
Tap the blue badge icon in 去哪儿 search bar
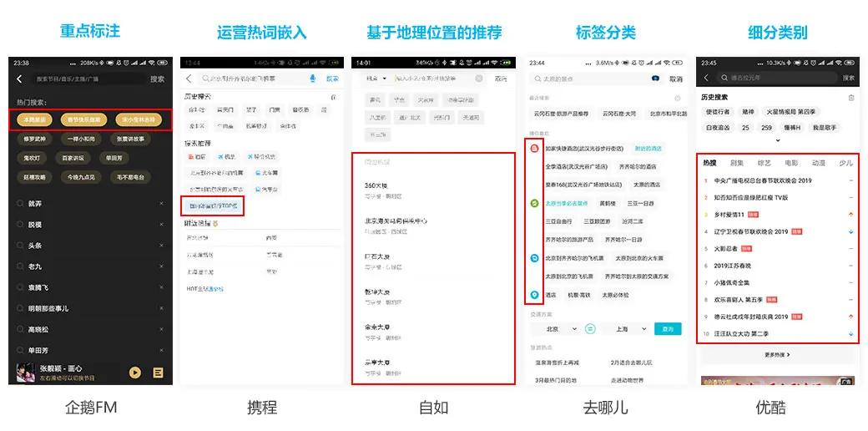click(x=655, y=79)
